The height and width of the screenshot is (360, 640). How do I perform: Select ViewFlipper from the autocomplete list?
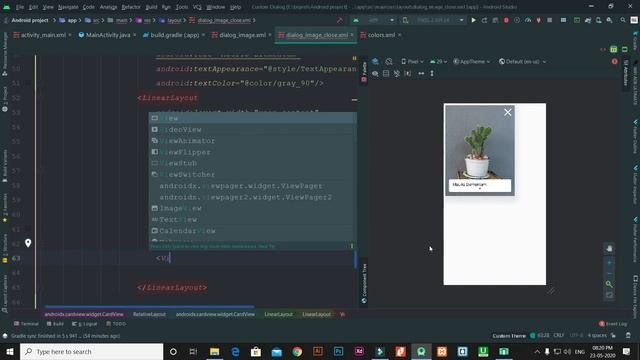tap(252, 152)
